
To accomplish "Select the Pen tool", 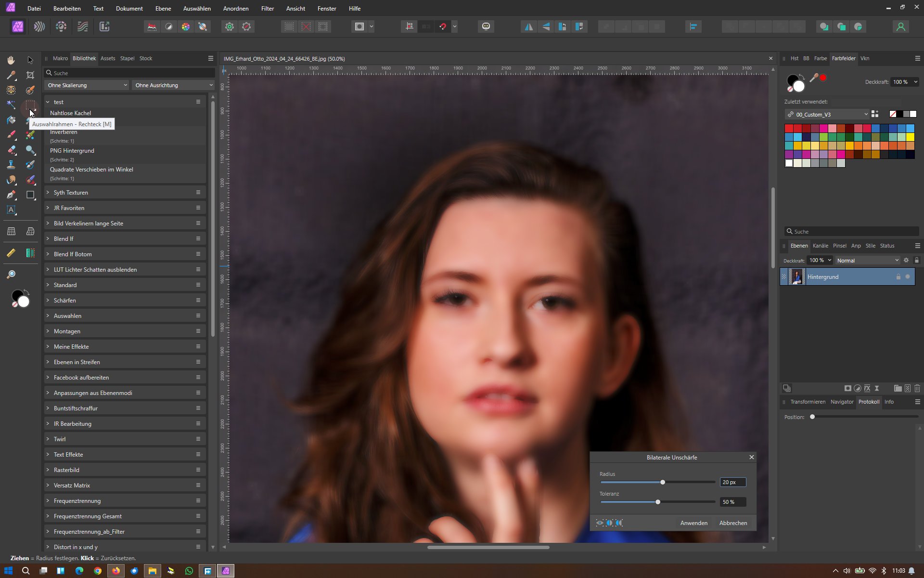I will (11, 195).
